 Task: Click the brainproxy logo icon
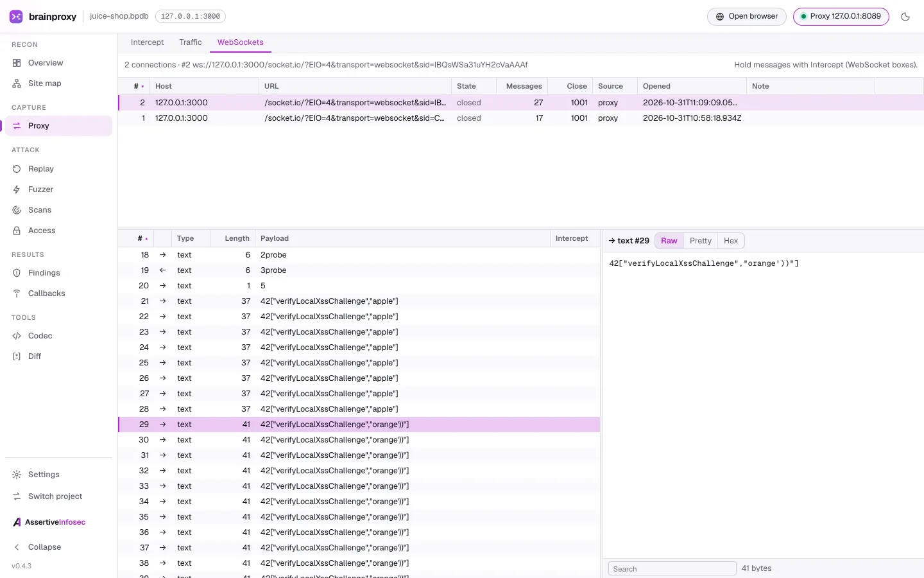pyautogui.click(x=16, y=17)
